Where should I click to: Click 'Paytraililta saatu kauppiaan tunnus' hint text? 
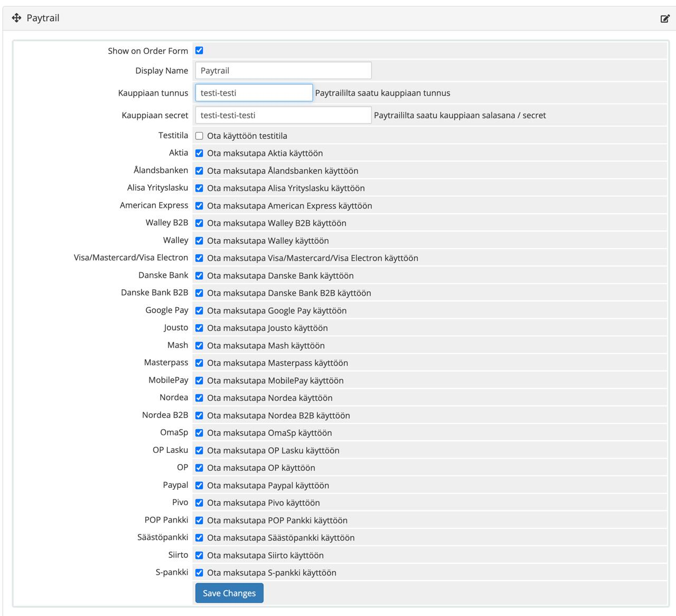coord(383,93)
